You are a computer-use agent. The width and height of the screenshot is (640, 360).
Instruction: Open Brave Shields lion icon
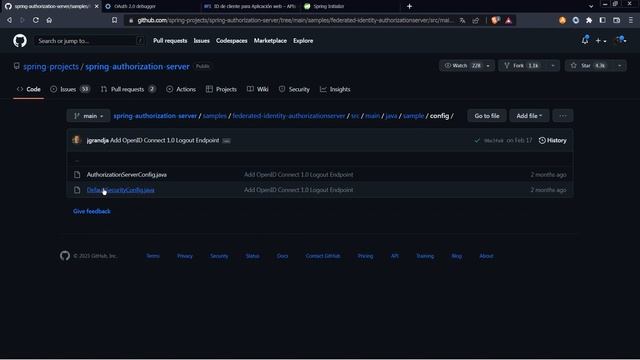click(495, 20)
